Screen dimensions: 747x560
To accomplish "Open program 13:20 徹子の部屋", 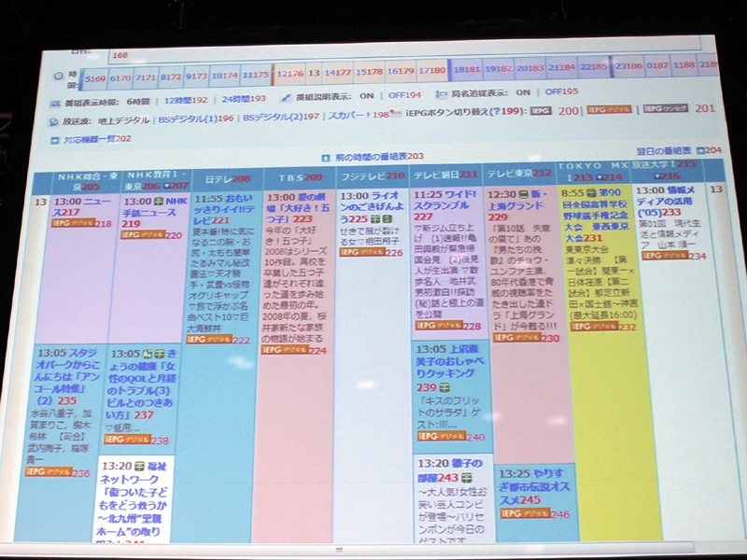I will pos(450,470).
